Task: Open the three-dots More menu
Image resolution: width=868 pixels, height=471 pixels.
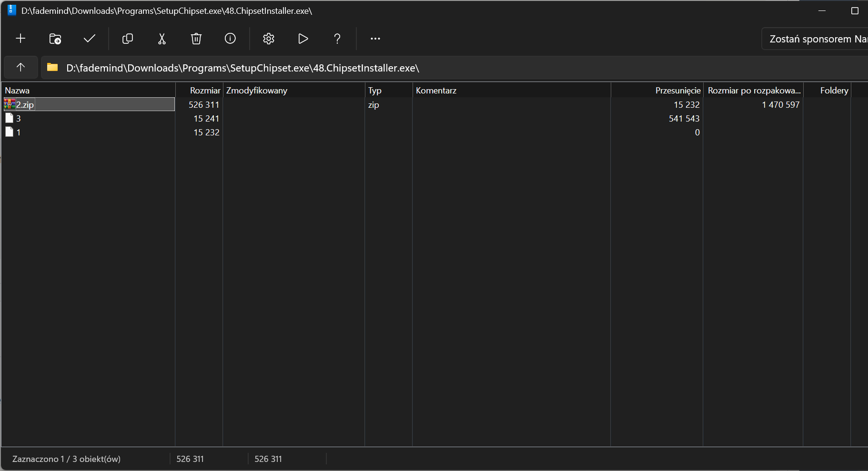Action: click(375, 39)
